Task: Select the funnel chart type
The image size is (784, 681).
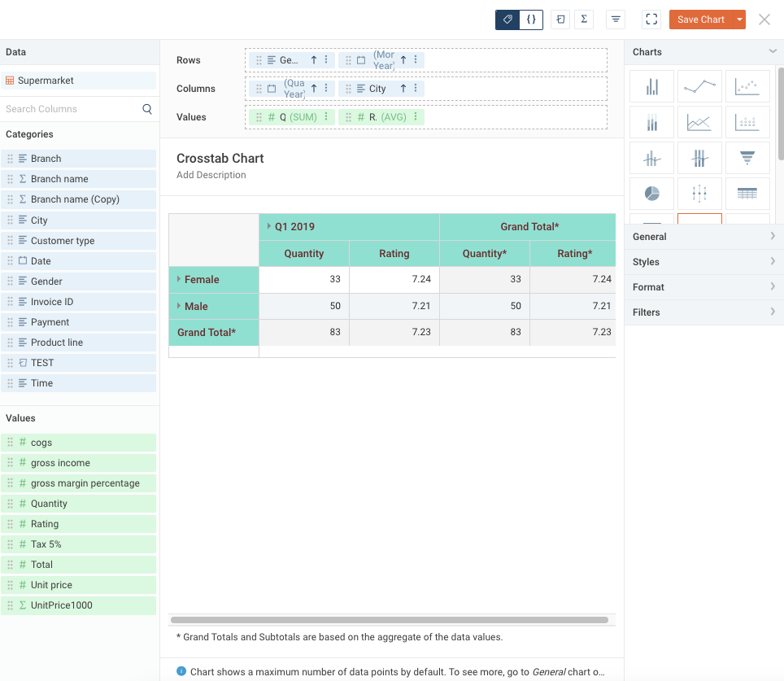Action: (x=747, y=158)
